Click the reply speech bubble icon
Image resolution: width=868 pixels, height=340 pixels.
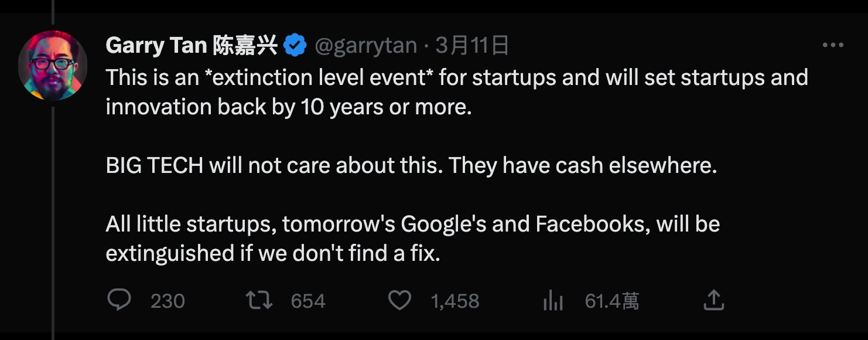coord(119,301)
